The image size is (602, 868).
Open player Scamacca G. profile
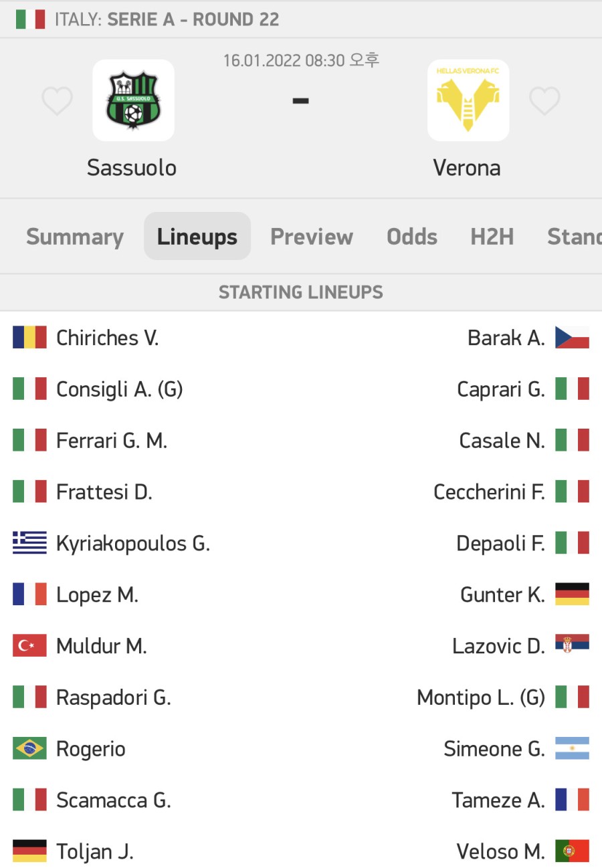coord(114,800)
